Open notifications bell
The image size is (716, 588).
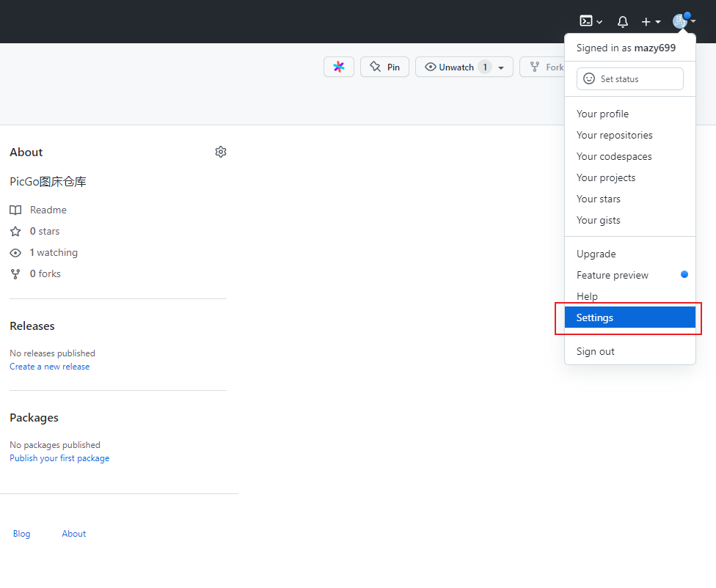(622, 21)
